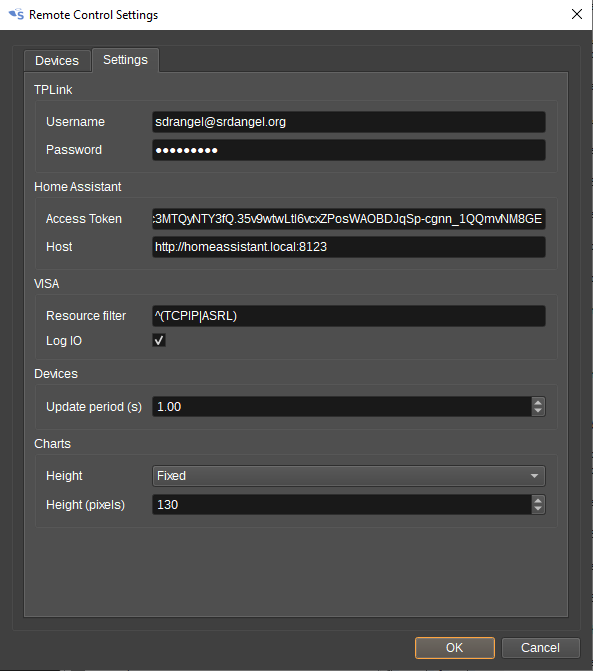The width and height of the screenshot is (593, 671).
Task: Click the 'Host' label
Action: (x=59, y=247)
